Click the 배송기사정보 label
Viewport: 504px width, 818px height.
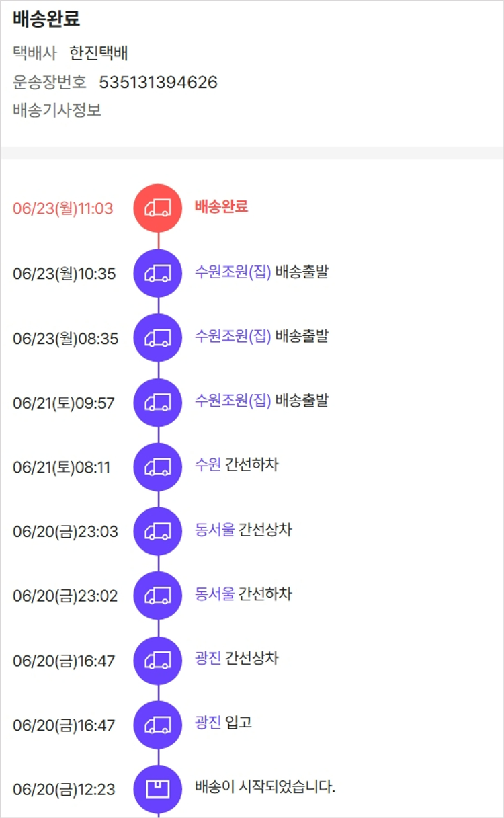(57, 110)
